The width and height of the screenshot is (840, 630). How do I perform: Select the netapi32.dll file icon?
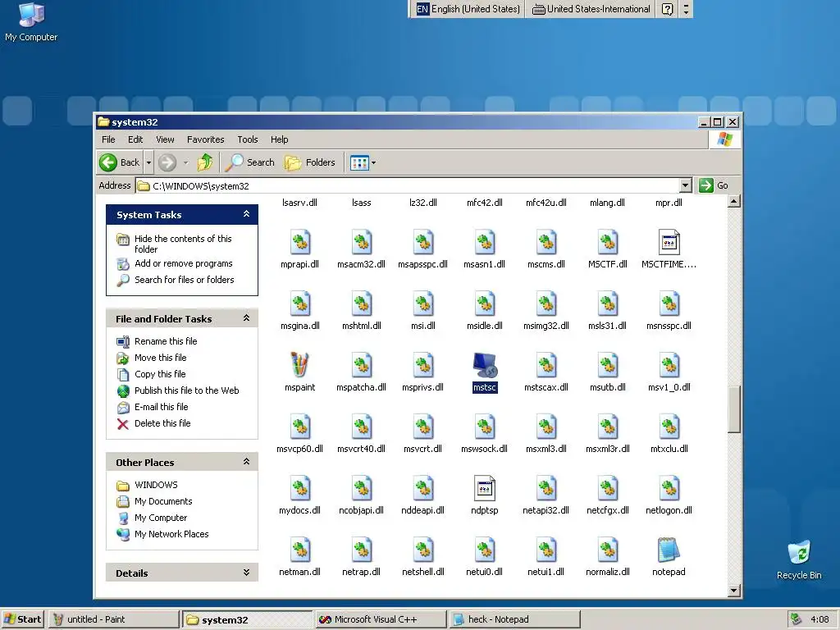point(546,489)
